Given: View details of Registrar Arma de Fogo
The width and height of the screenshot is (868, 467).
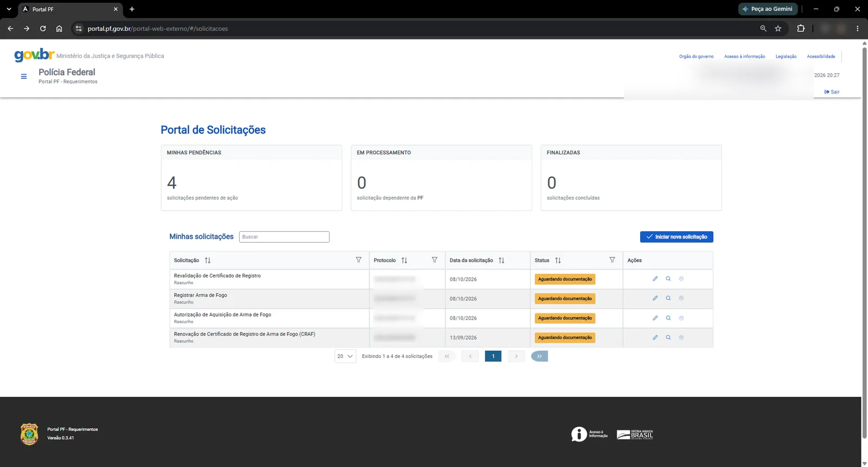Looking at the screenshot, I should point(668,298).
